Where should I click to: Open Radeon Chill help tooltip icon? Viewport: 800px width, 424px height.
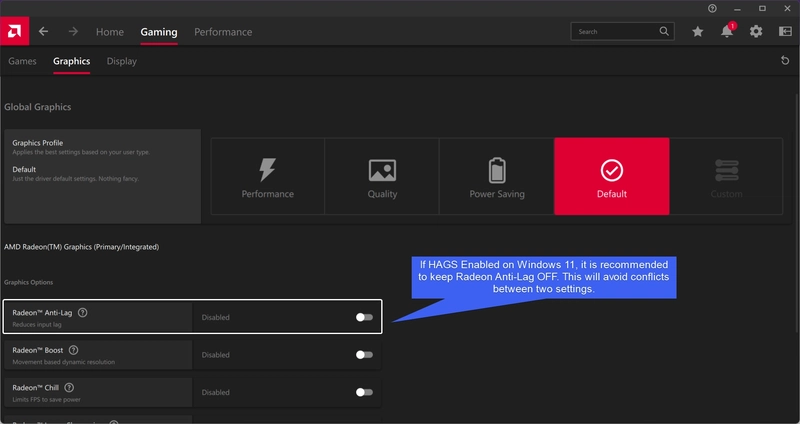(x=69, y=387)
